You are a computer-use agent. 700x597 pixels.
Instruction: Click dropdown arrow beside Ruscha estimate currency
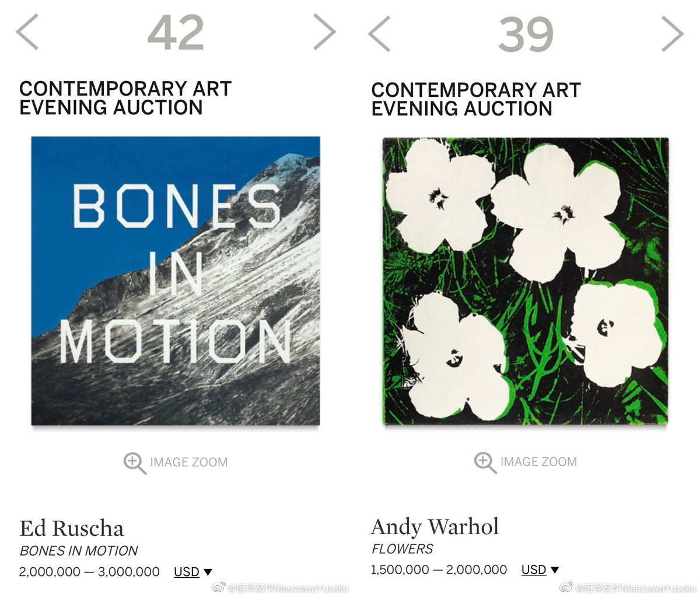(x=208, y=573)
